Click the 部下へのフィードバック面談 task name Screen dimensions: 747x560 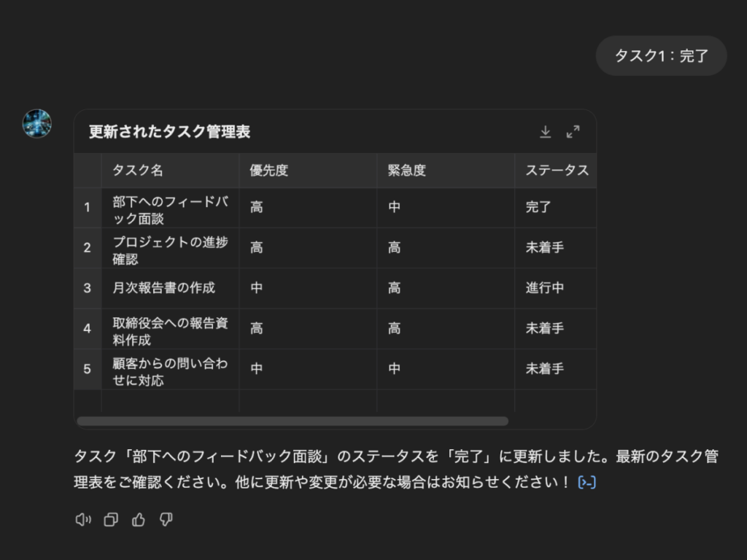click(x=170, y=208)
